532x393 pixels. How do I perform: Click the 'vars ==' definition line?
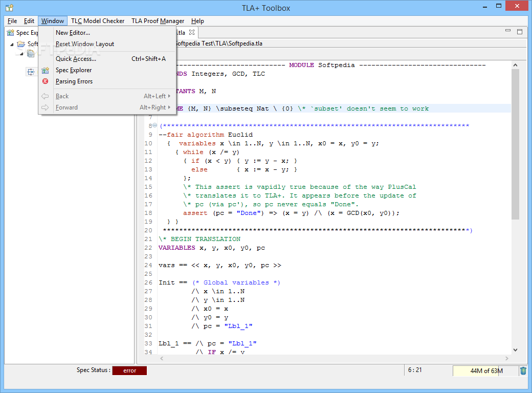tap(220, 266)
